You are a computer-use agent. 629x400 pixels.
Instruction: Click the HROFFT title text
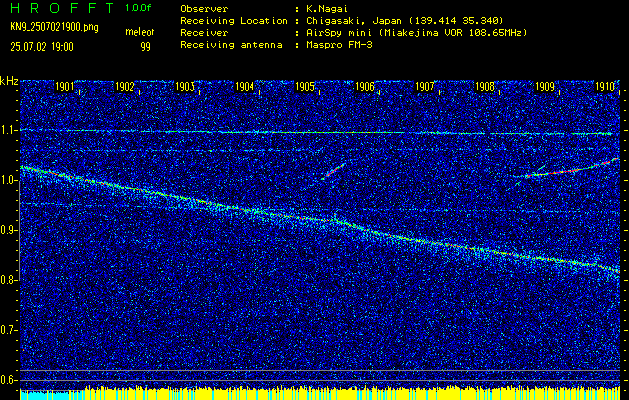tap(62, 8)
